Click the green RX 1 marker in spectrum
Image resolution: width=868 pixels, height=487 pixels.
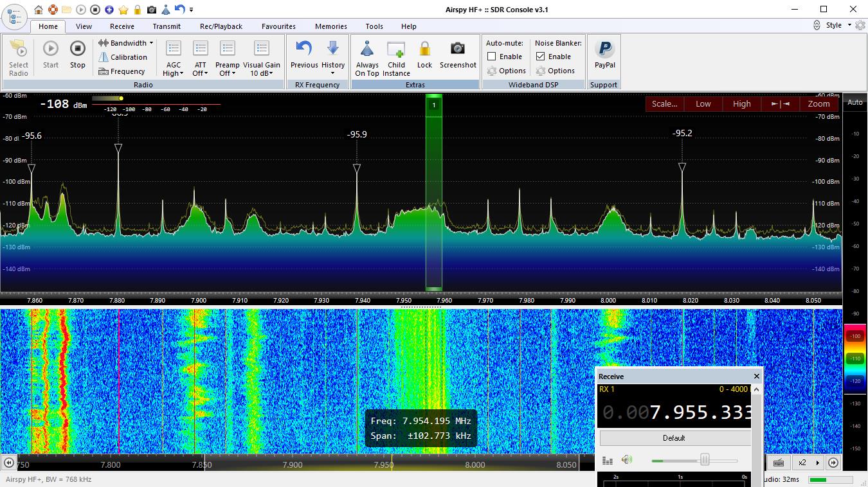434,105
